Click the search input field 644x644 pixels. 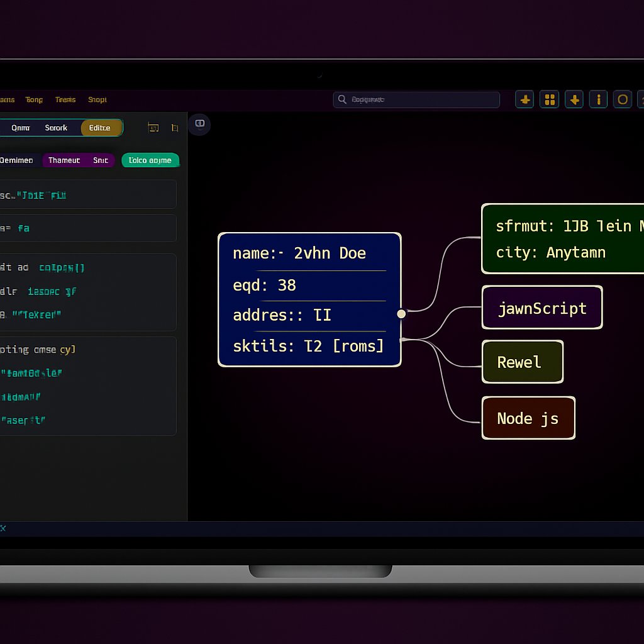point(416,99)
